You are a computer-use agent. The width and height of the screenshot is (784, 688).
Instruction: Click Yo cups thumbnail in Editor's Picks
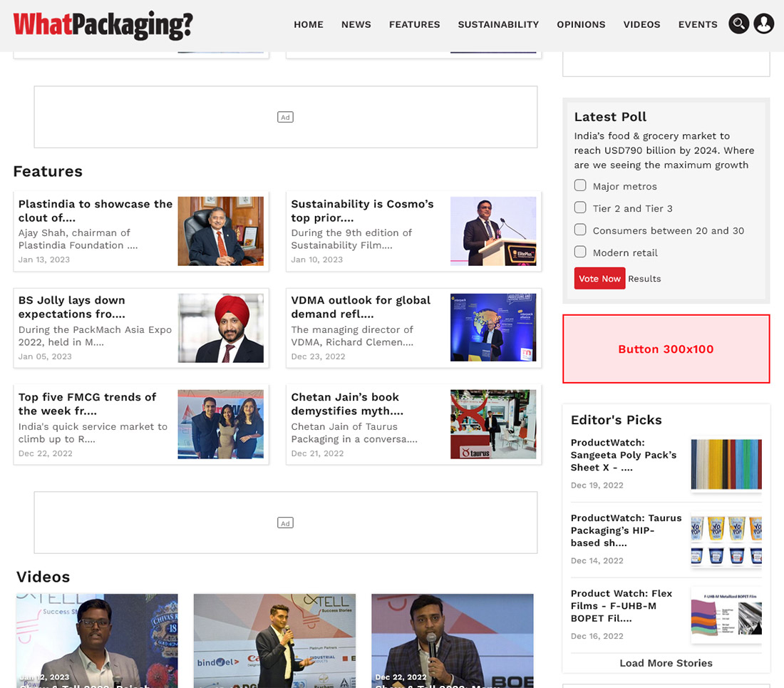point(726,540)
